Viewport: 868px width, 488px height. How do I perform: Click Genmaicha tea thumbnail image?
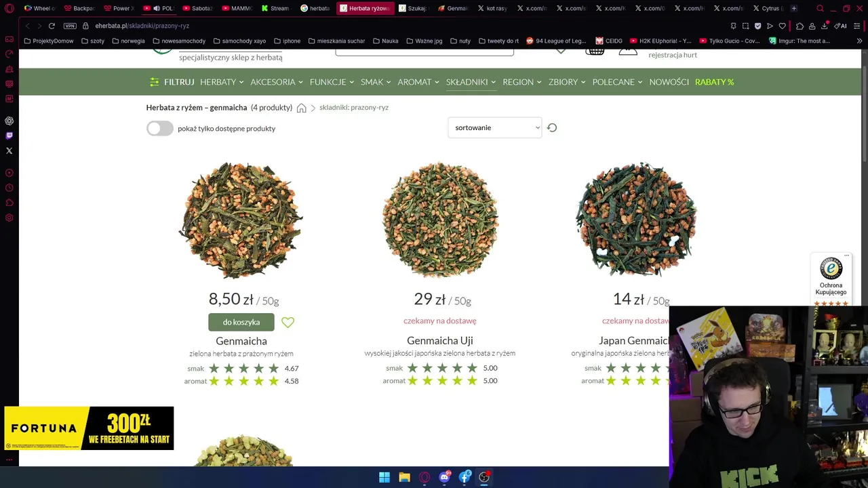241,220
